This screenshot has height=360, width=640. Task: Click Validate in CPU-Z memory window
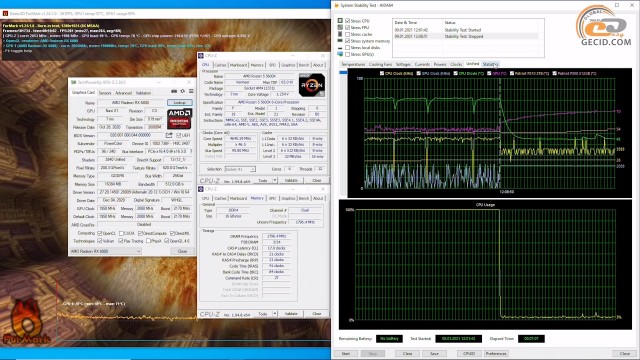pyautogui.click(x=291, y=313)
